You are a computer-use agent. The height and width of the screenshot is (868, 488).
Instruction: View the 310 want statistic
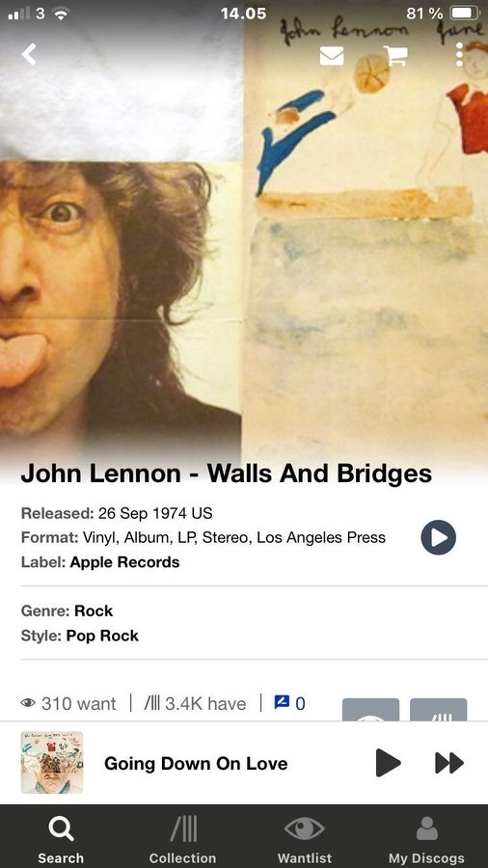(68, 704)
